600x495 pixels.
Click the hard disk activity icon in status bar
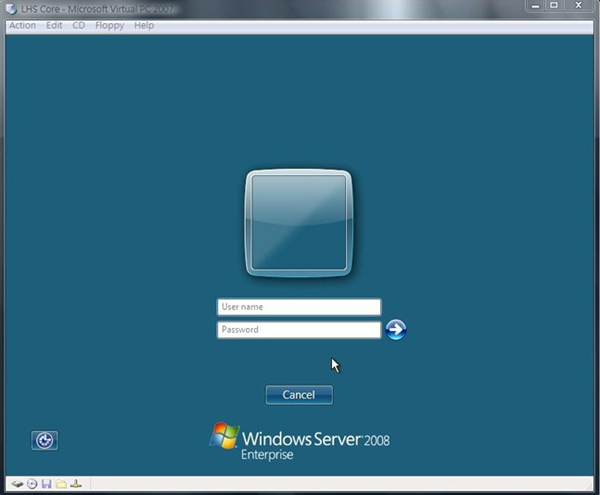point(17,484)
